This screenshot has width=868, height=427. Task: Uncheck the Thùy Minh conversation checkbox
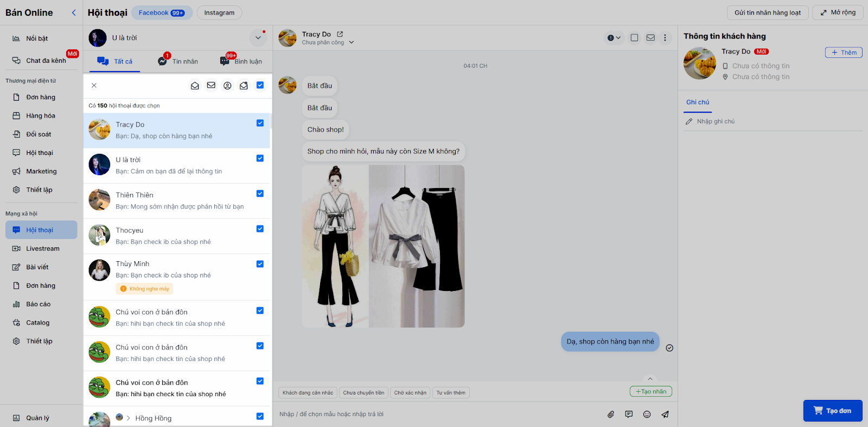(260, 264)
